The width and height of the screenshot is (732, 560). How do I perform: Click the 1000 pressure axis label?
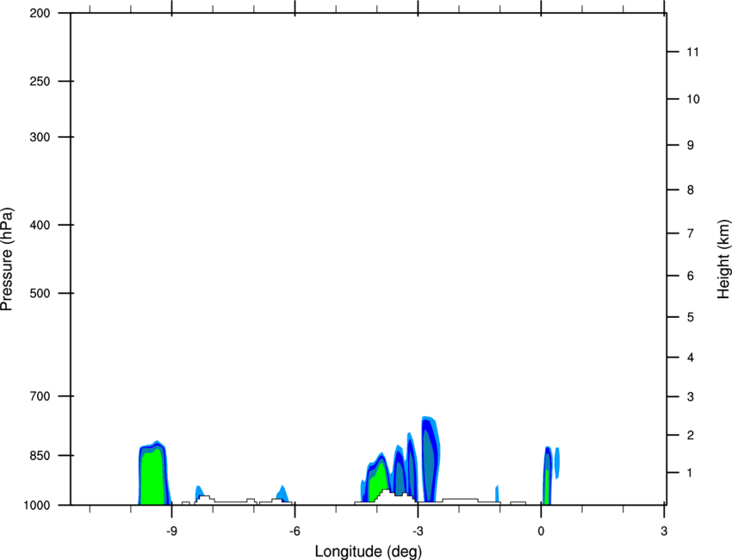point(36,505)
